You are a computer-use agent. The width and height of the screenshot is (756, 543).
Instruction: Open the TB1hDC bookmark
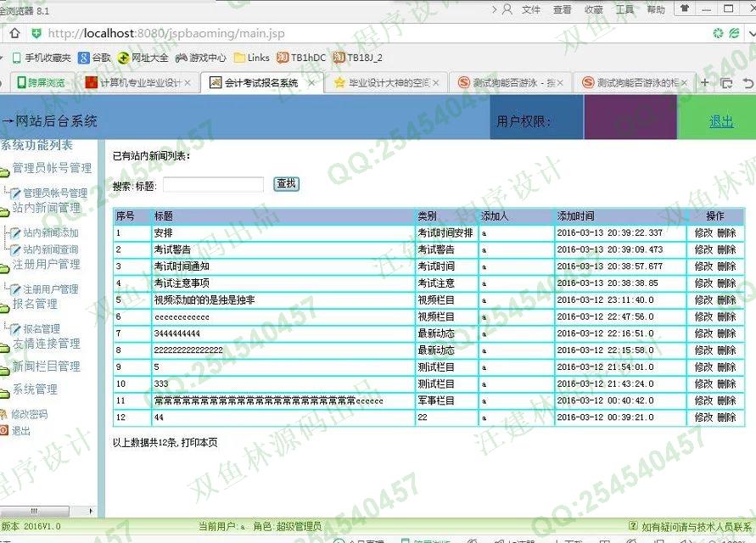coord(301,58)
